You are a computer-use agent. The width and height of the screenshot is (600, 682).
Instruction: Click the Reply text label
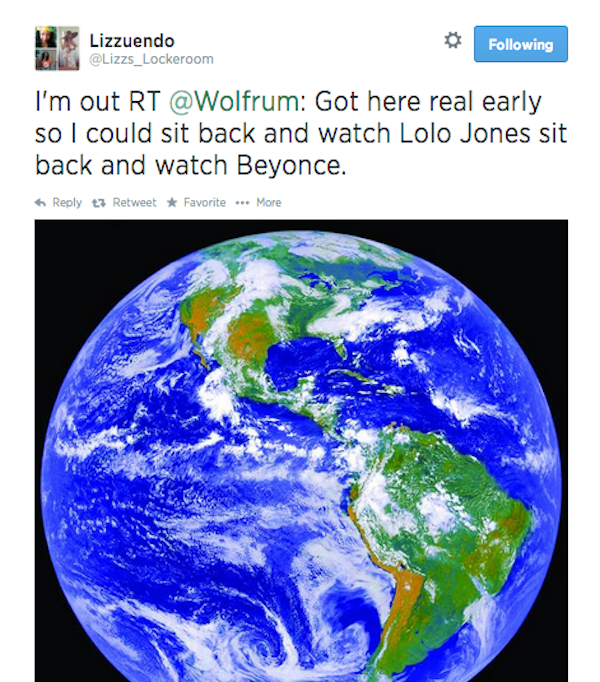coord(67,203)
